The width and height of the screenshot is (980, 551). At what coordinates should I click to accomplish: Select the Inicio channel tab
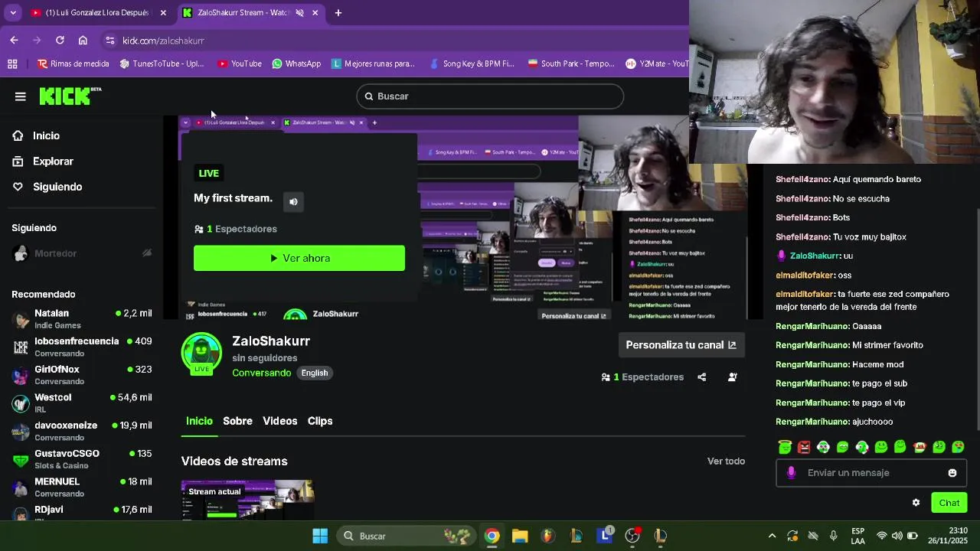(x=199, y=421)
